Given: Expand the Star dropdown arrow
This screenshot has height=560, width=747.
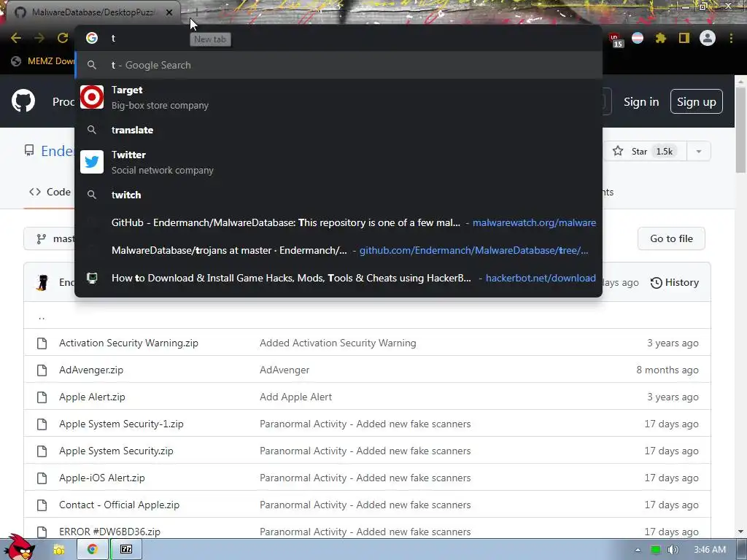Looking at the screenshot, I should (699, 152).
